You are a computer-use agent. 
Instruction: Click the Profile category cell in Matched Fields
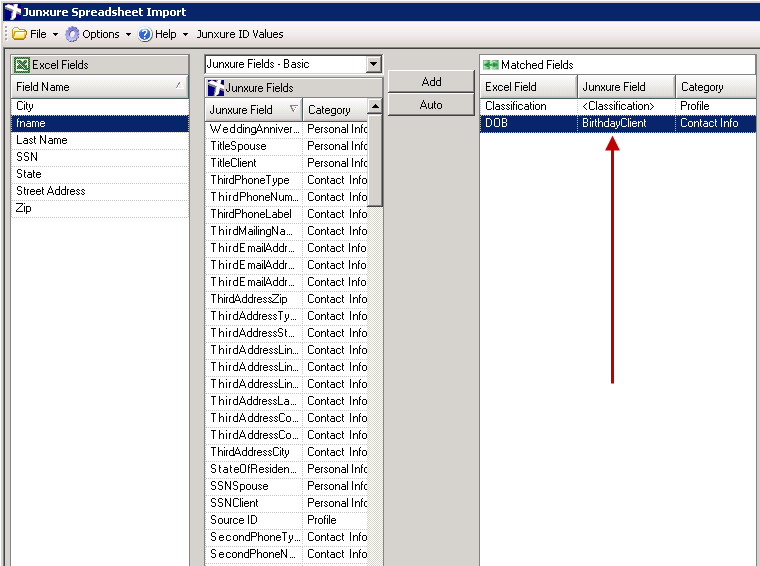[716, 106]
